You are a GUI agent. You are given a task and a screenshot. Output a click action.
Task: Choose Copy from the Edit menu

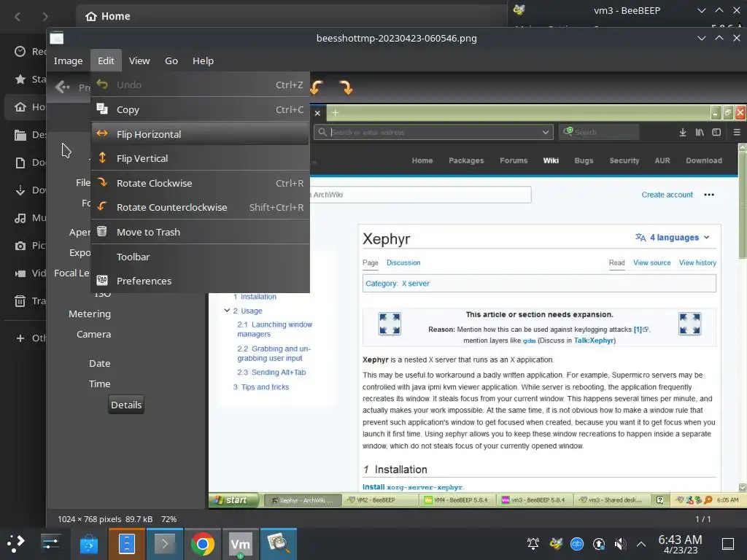coord(200,109)
